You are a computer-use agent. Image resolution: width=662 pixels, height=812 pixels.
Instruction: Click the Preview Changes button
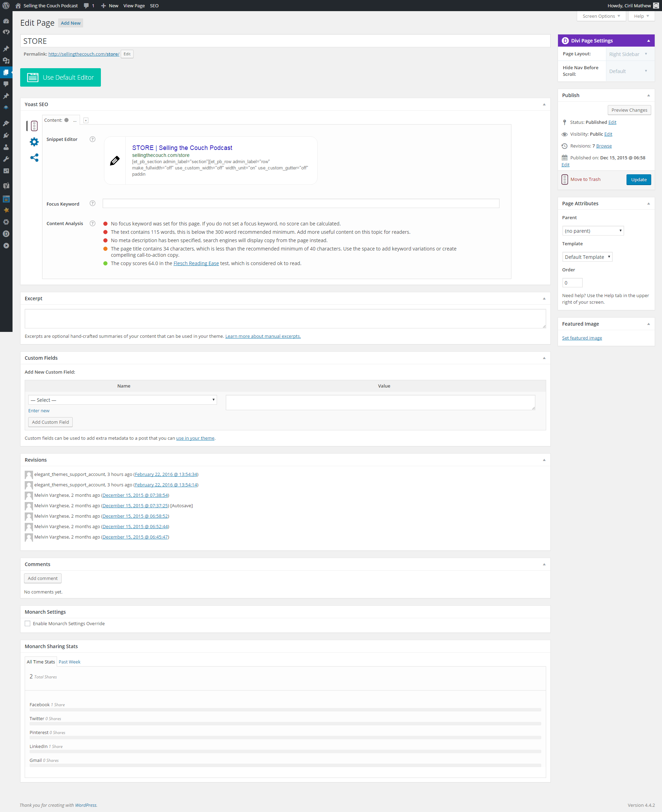(x=629, y=110)
